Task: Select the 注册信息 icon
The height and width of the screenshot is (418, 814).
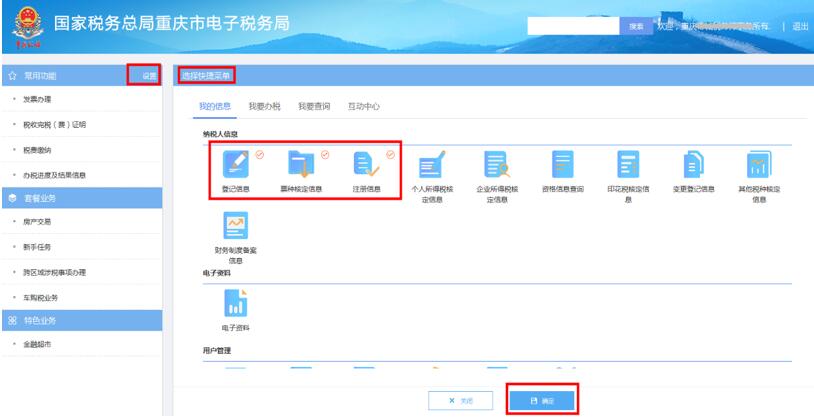Action: point(367,165)
